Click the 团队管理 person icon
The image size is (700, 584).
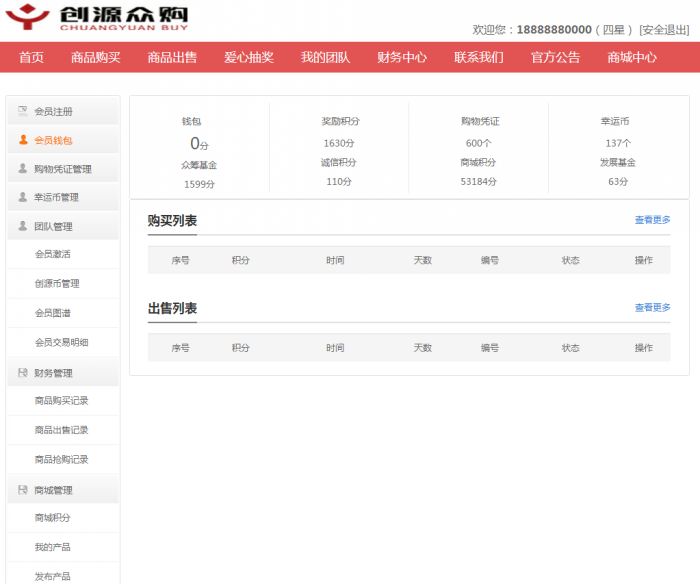[23, 226]
